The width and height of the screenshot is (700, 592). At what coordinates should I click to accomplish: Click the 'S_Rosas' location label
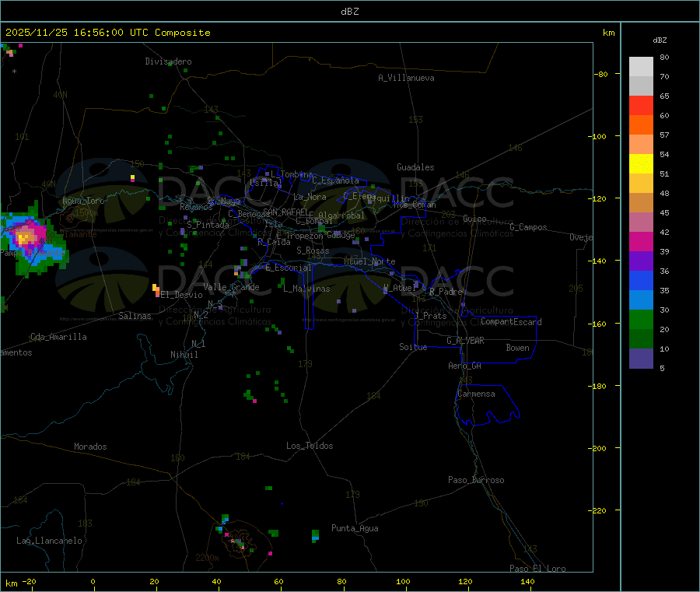pos(313,250)
